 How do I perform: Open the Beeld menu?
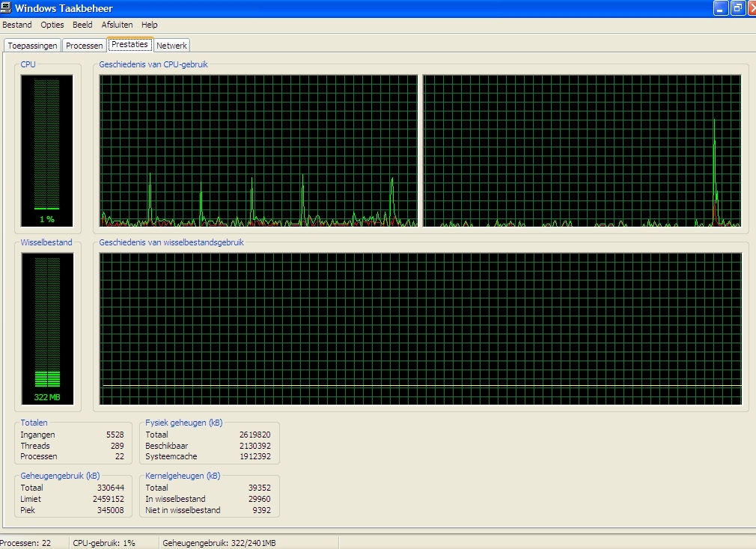pos(82,25)
